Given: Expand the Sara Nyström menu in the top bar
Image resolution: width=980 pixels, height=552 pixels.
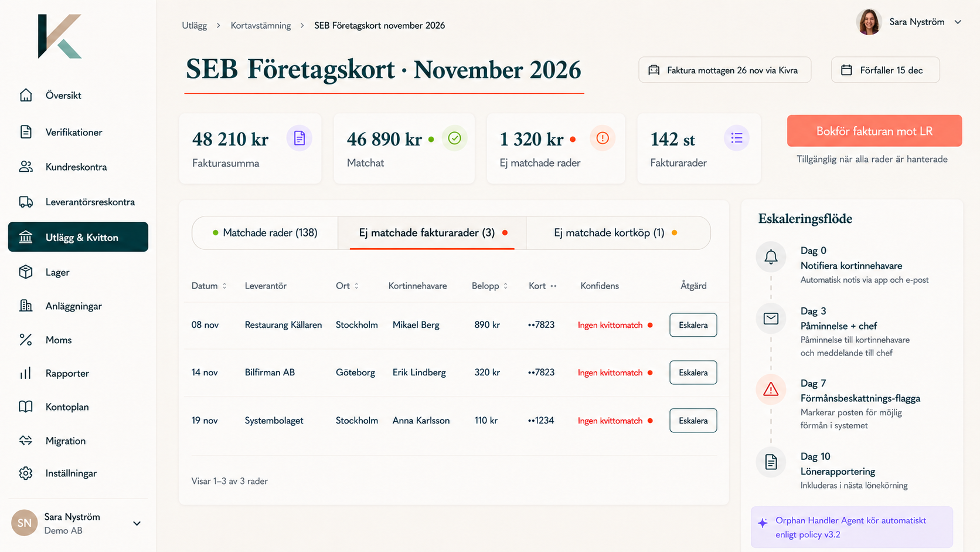Looking at the screenshot, I should [x=958, y=22].
